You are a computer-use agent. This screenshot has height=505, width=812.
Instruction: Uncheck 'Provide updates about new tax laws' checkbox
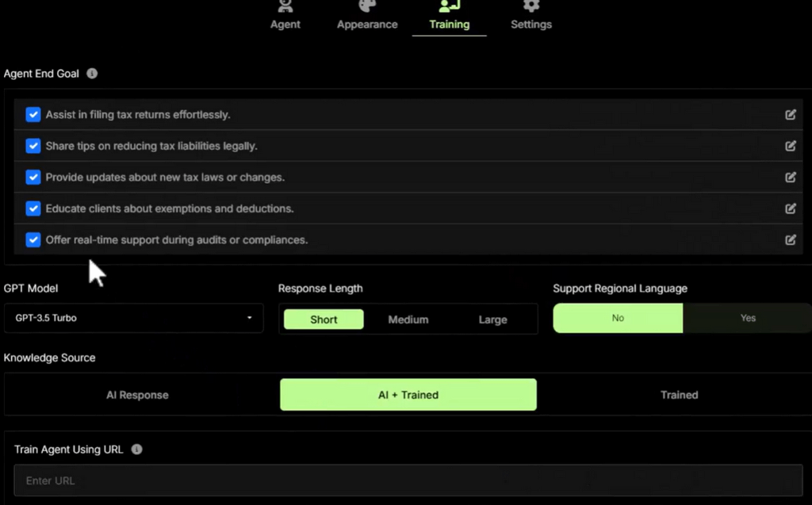point(33,177)
